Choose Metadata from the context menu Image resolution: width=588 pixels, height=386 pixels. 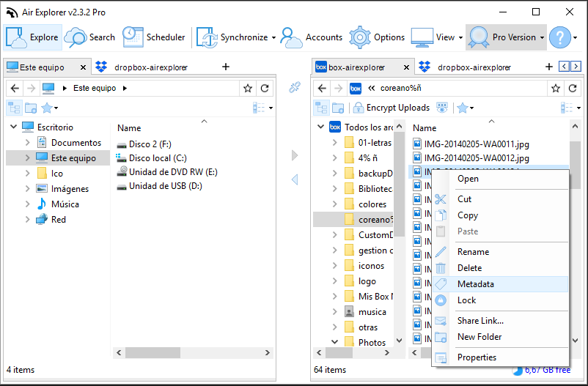(x=500, y=284)
